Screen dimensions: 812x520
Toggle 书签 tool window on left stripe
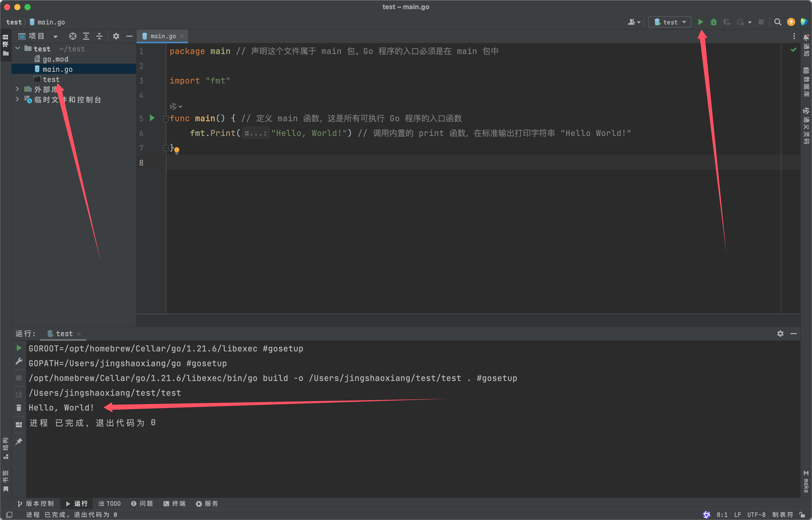(x=5, y=481)
